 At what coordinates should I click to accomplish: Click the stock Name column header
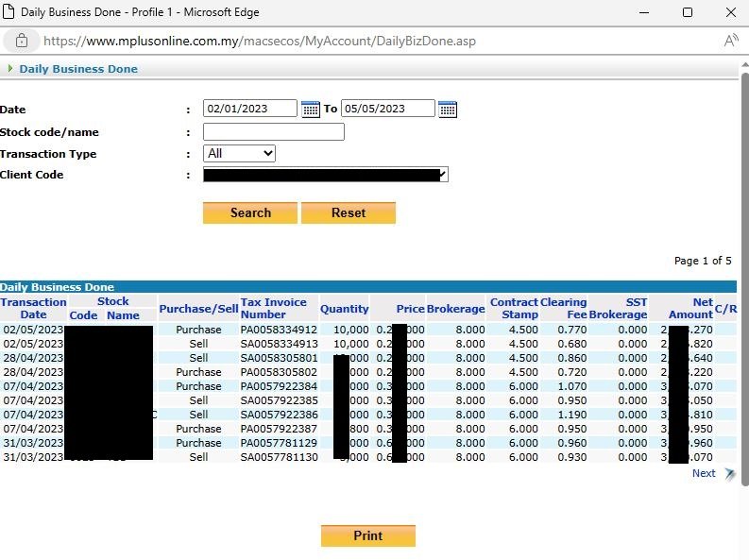click(x=123, y=315)
